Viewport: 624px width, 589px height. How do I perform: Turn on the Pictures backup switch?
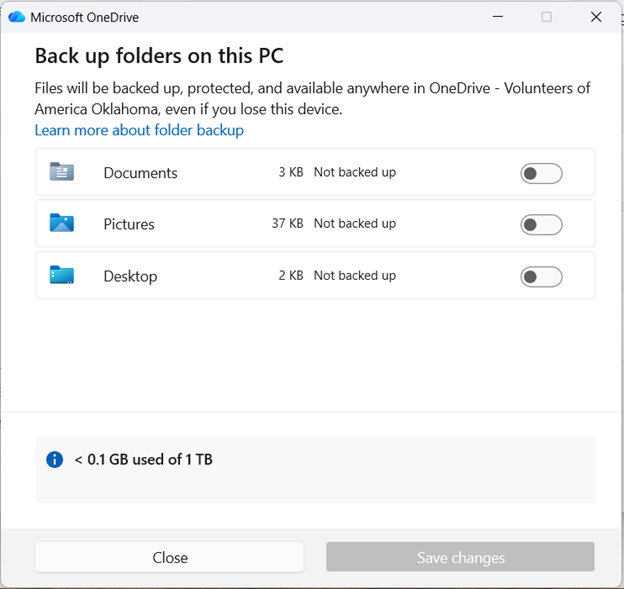coord(541,225)
